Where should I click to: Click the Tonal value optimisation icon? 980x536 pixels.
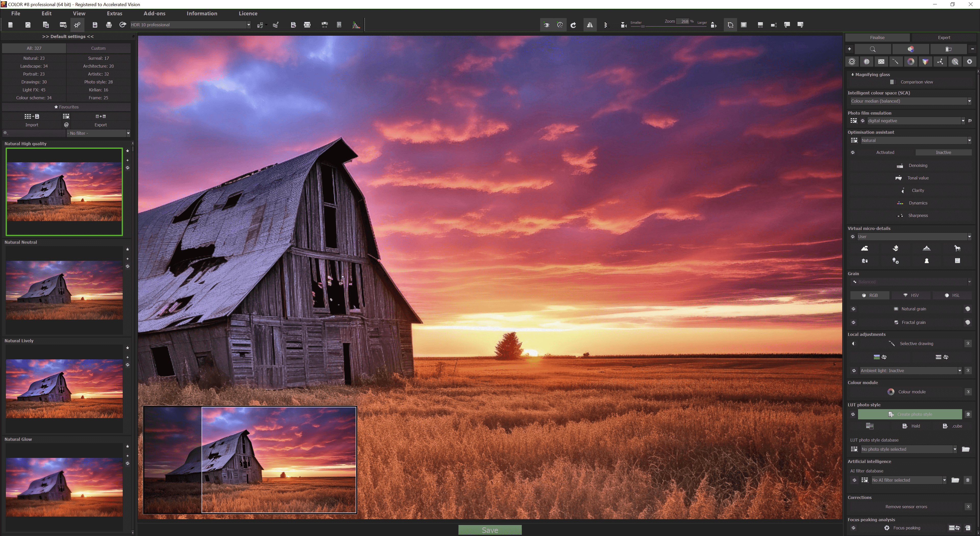coord(899,178)
